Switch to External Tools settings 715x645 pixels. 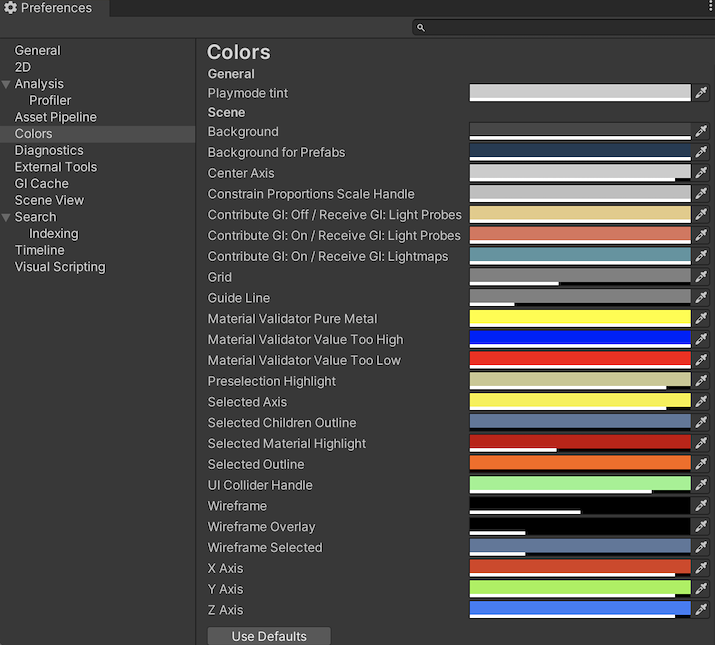56,167
